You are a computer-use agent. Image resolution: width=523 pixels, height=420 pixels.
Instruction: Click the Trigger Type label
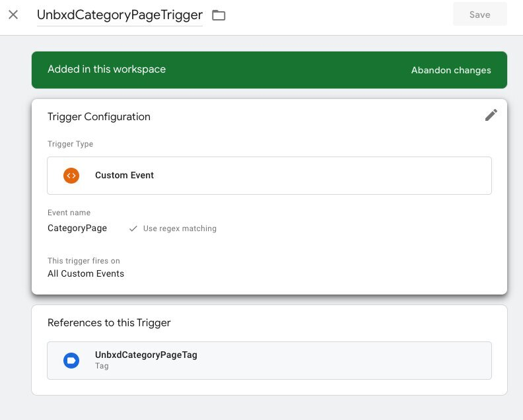(71, 144)
